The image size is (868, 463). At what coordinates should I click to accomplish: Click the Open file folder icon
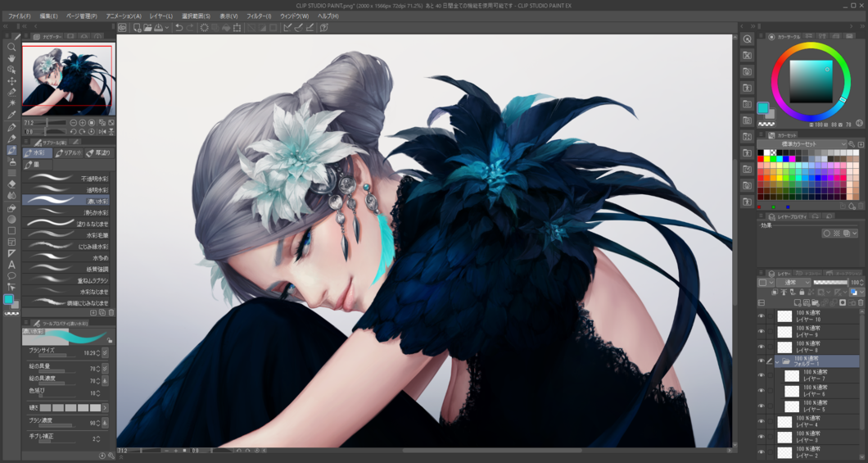pyautogui.click(x=147, y=28)
